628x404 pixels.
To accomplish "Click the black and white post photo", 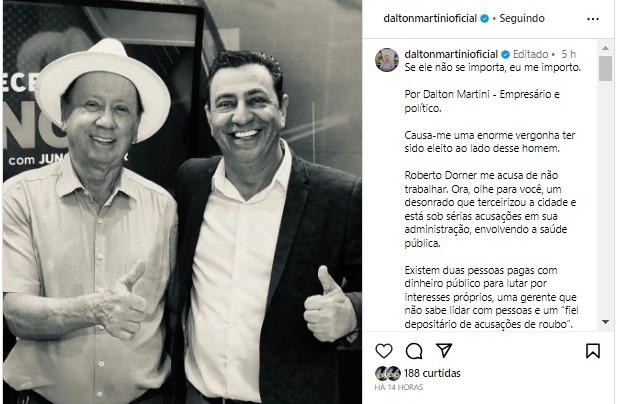I will point(182,202).
